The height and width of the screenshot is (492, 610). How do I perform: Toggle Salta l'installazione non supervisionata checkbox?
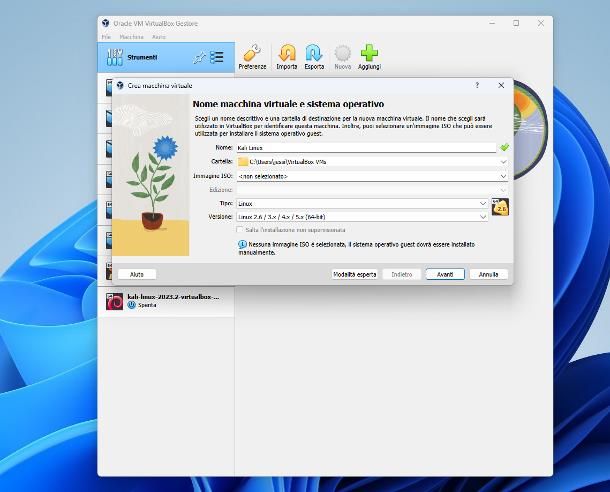tap(240, 230)
